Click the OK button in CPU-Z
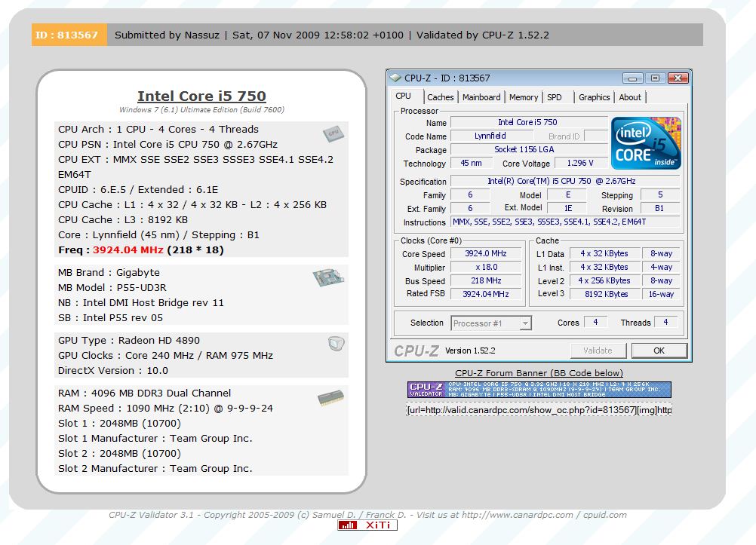Image resolution: width=756 pixels, height=545 pixels. pyautogui.click(x=659, y=351)
